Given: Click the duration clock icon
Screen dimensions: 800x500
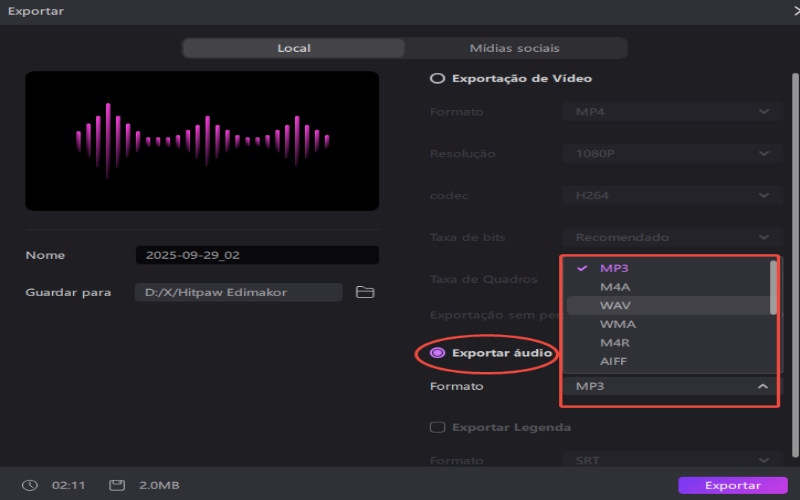Looking at the screenshot, I should (30, 485).
